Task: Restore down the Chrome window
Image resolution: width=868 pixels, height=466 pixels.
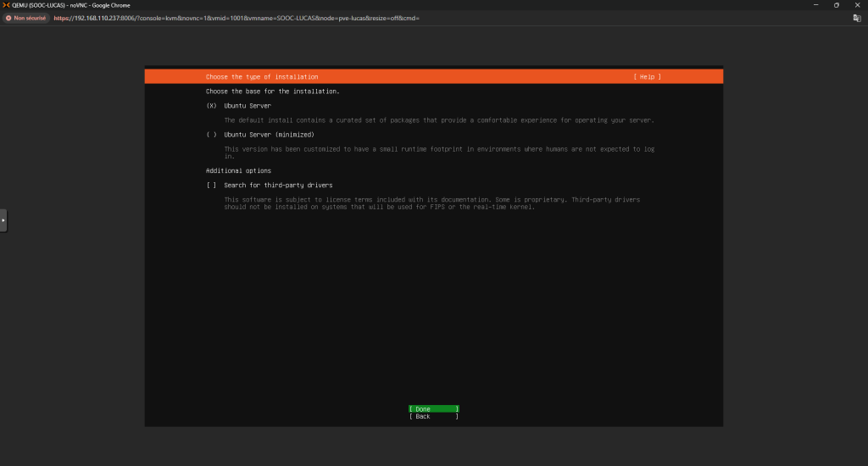Action: pyautogui.click(x=836, y=5)
